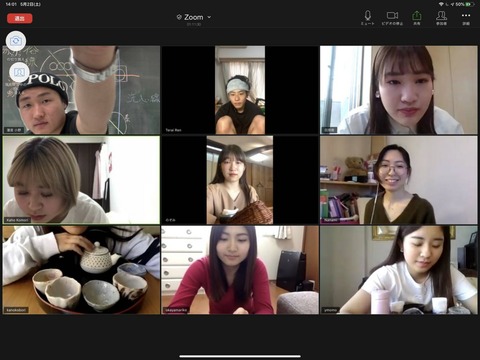Screen dimensions: 480x360
Task: Tap the battery indicator in the status bar
Action: [x=470, y=4]
